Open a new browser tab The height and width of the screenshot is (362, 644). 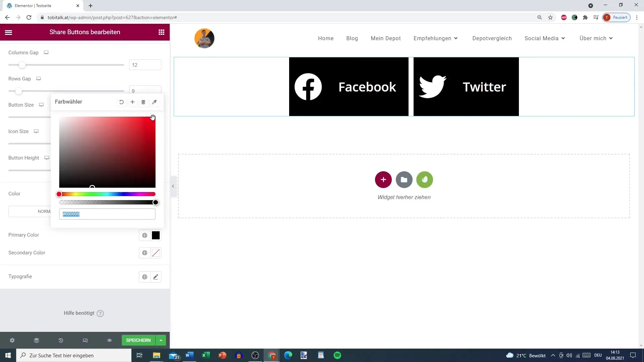point(91,6)
